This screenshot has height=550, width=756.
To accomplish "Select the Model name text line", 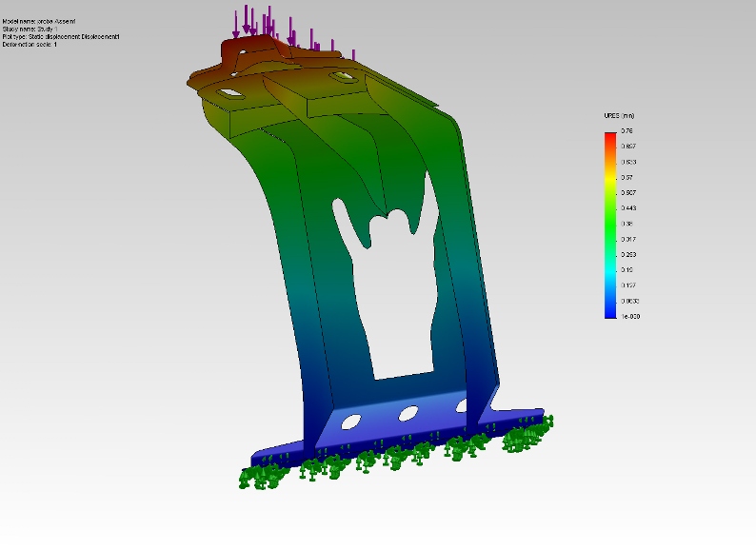I will pos(39,21).
